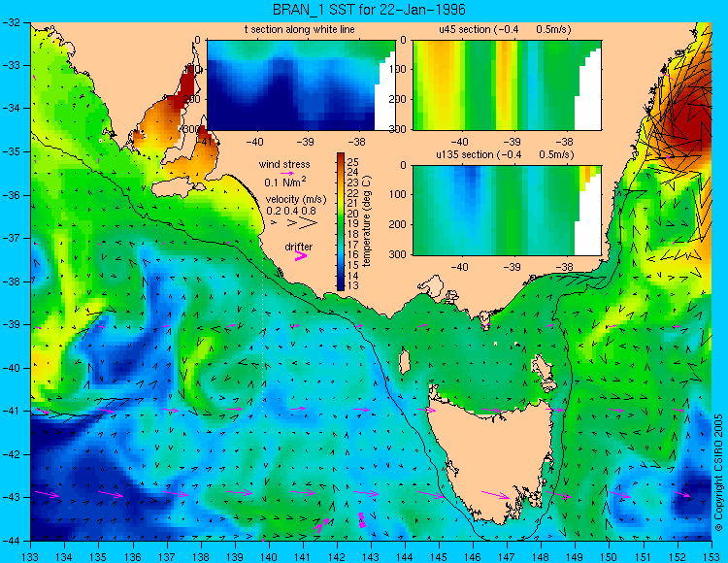Select the '0.2 0.4 0.8' velocity scale values
Screen dimensions: 728x563
(290, 211)
